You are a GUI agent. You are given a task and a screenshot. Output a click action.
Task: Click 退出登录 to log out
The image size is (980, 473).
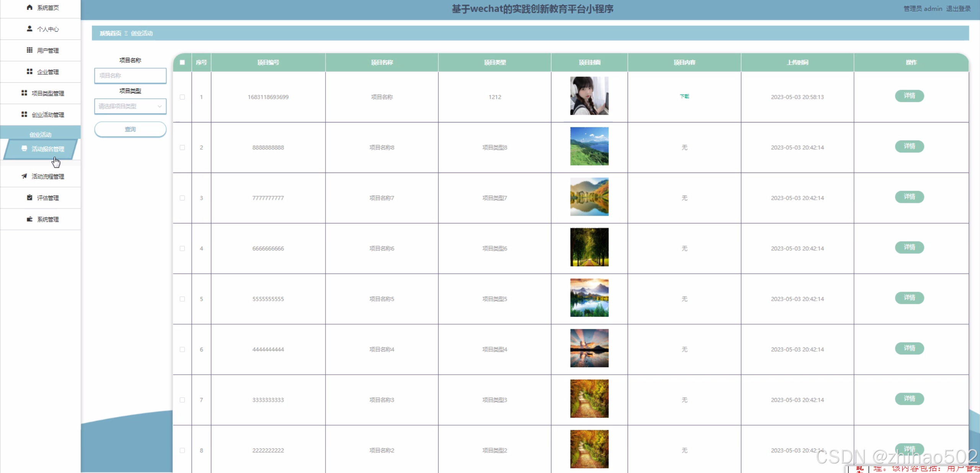958,8
